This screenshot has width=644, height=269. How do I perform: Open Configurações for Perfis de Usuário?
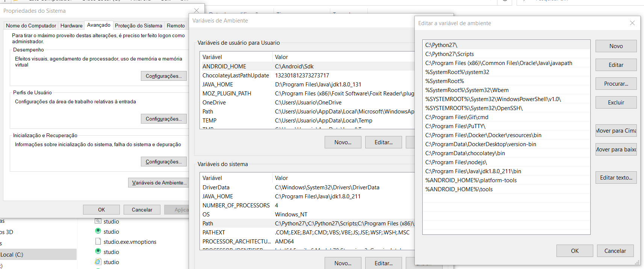click(164, 119)
